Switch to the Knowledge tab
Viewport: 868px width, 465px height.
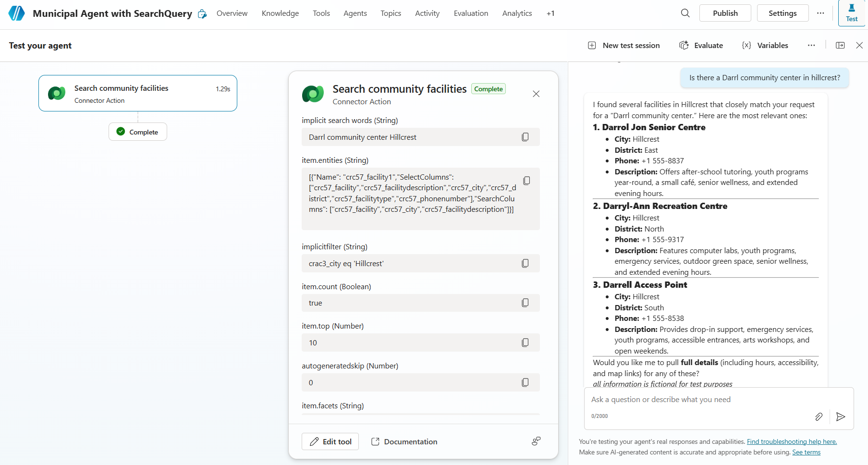click(x=280, y=13)
